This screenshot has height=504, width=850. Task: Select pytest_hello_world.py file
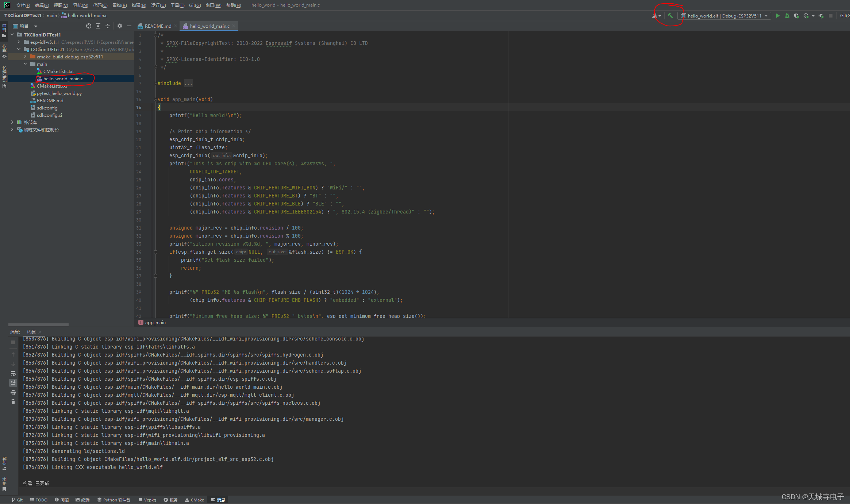pyautogui.click(x=59, y=93)
